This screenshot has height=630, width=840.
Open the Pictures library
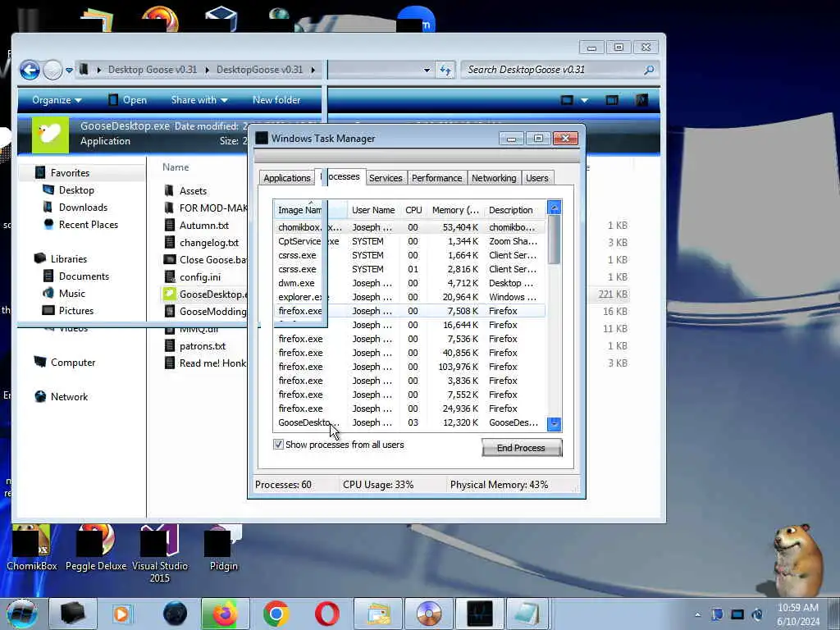click(76, 311)
